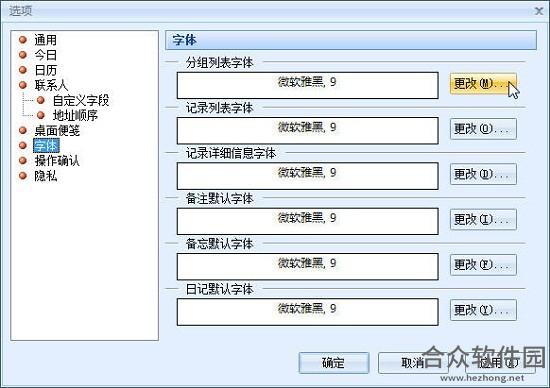Select the highlighted 字体 tree item
550x388 pixels.
pos(46,146)
